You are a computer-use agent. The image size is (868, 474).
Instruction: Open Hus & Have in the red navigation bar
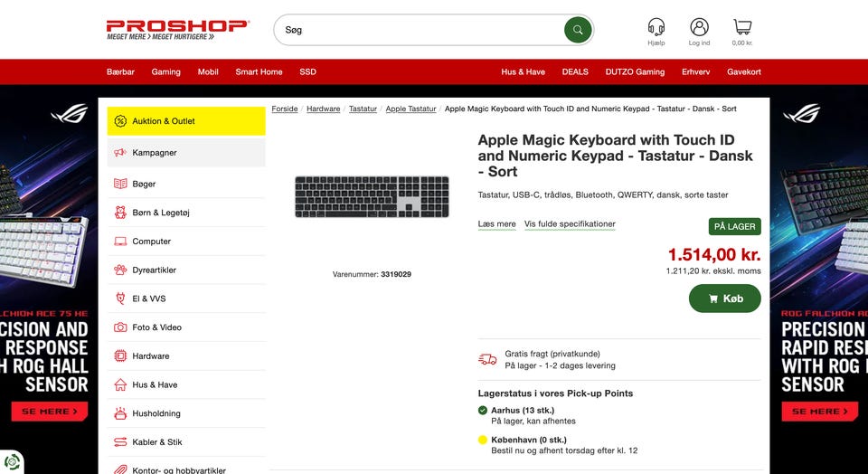pos(524,71)
